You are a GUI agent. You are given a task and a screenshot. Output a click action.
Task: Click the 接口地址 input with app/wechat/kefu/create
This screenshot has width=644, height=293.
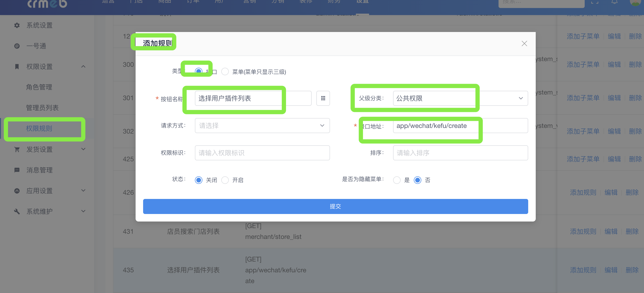tap(460, 126)
